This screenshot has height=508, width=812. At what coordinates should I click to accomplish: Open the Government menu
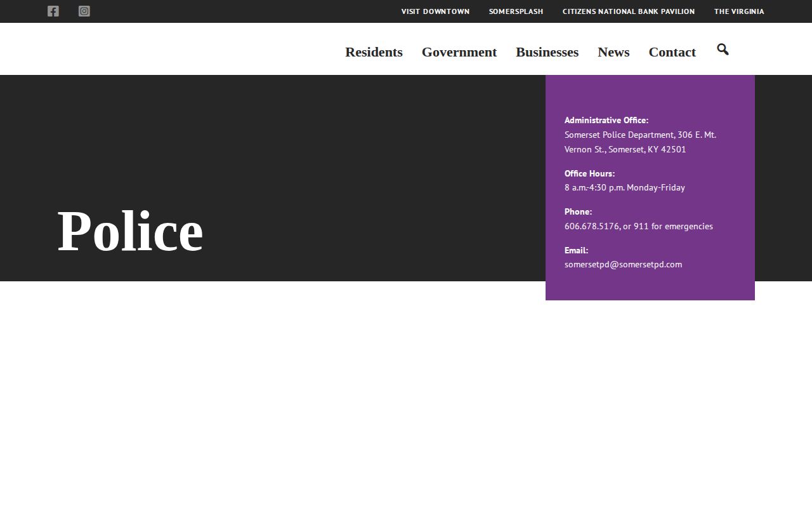(459, 52)
